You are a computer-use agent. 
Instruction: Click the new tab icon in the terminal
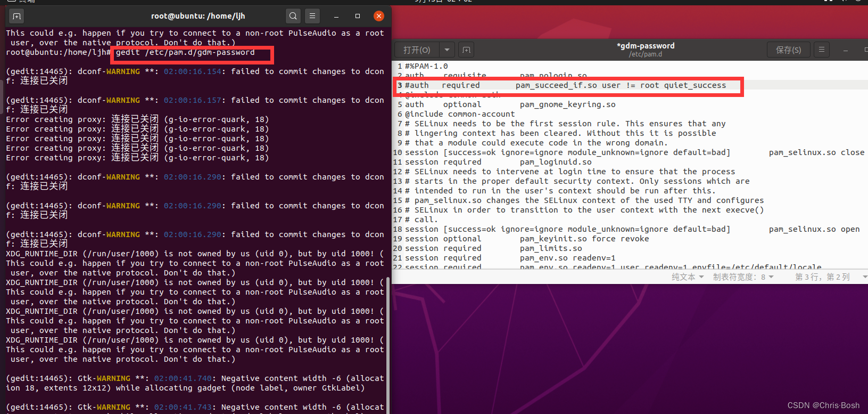(16, 17)
